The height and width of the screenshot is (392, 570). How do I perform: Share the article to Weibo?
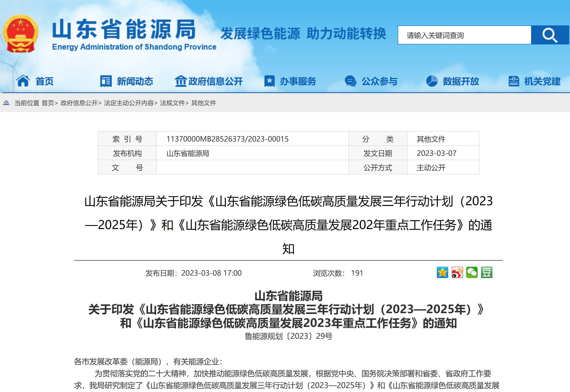click(457, 272)
